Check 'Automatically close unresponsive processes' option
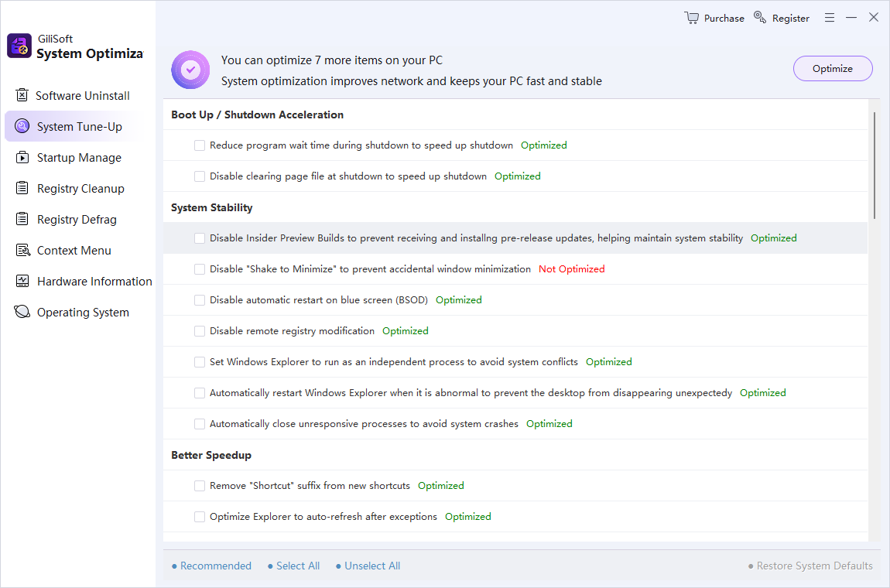 click(200, 424)
